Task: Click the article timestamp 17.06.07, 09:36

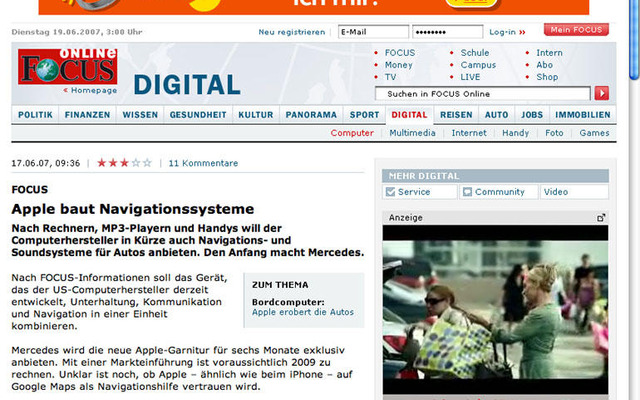Action: (46, 163)
